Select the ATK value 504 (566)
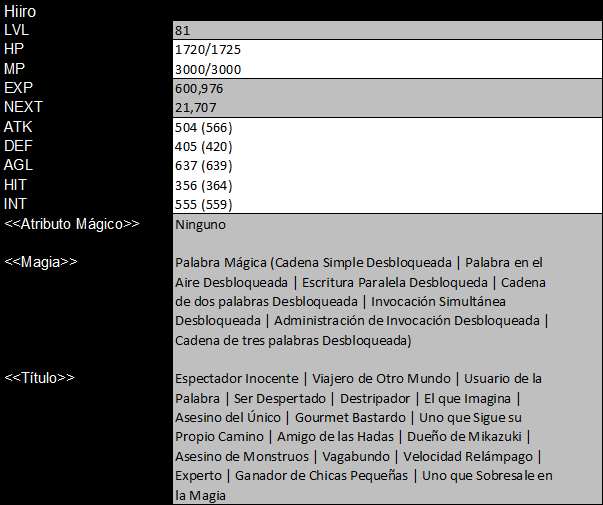This screenshot has width=603, height=505. pos(203,127)
